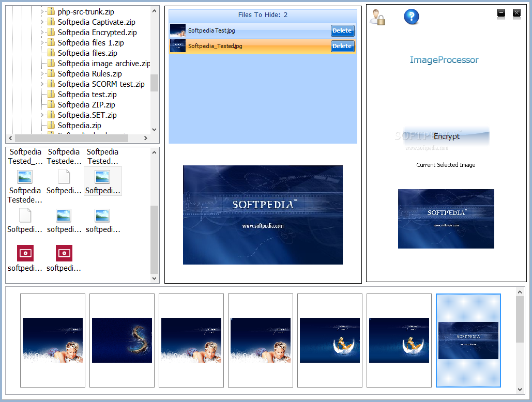The image size is (532, 402).
Task: Click Softpedia SCORM test.zip zip icon
Action: tap(51, 84)
